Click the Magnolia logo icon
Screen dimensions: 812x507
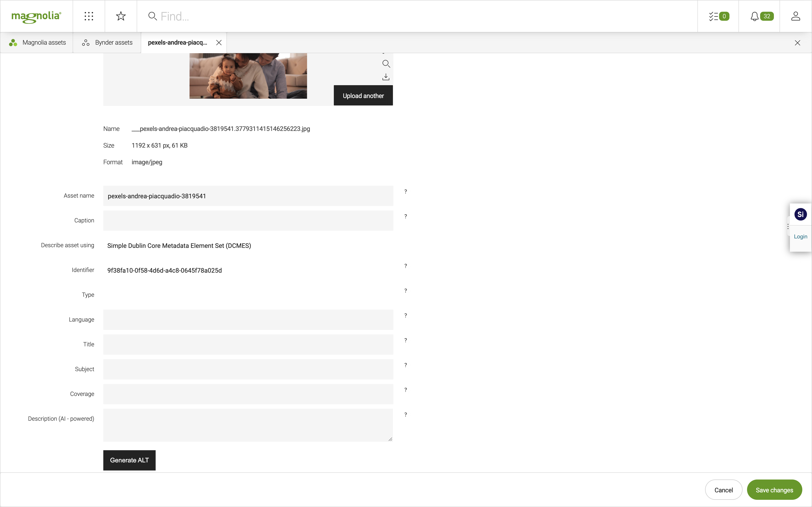point(36,16)
